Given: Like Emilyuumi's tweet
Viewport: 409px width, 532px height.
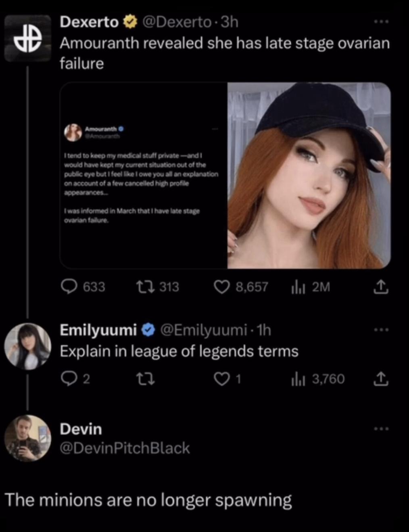Looking at the screenshot, I should 221,379.
